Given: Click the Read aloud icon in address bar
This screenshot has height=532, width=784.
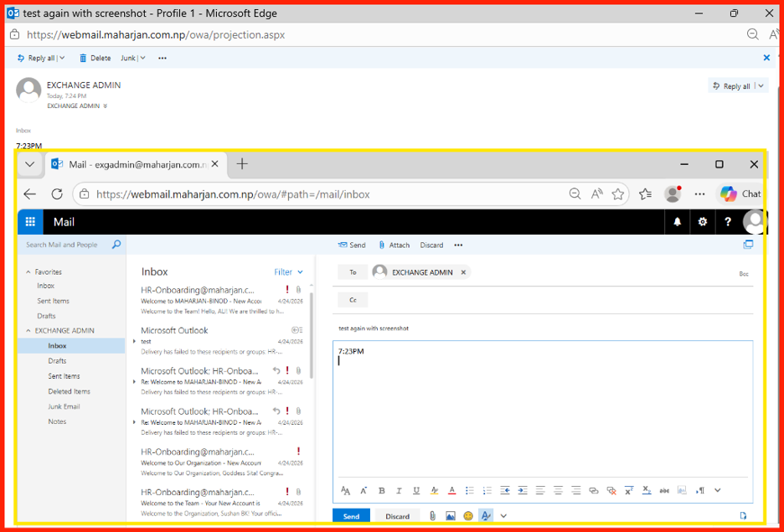Looking at the screenshot, I should click(596, 194).
